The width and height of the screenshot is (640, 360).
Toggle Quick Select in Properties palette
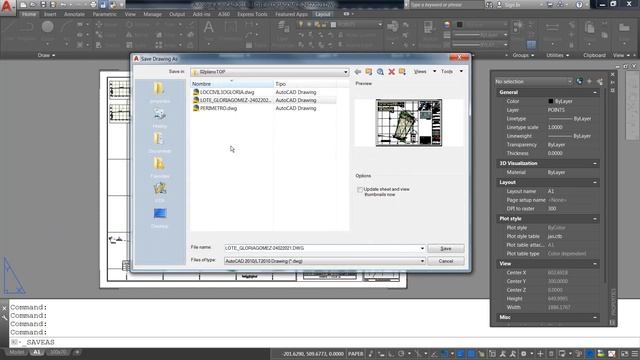coord(600,82)
